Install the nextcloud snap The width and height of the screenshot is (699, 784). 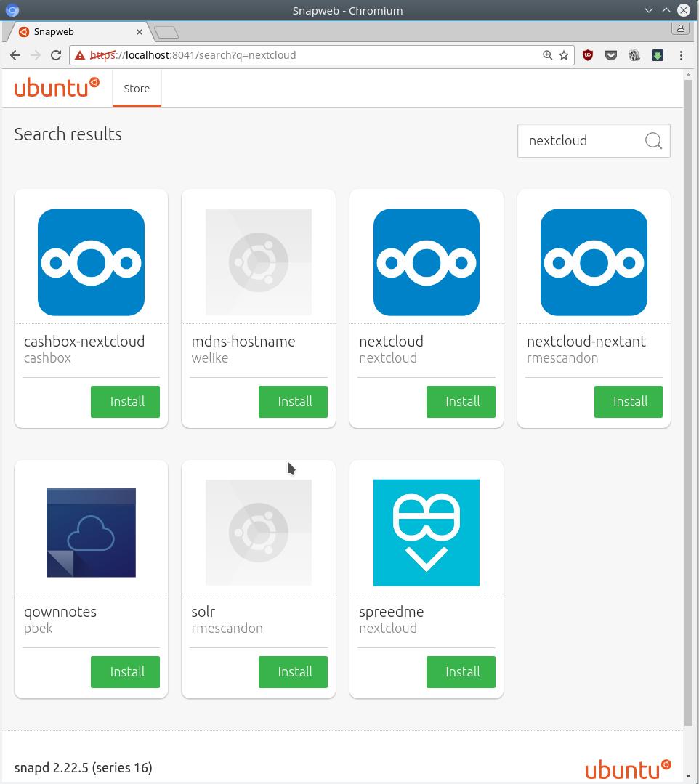461,402
